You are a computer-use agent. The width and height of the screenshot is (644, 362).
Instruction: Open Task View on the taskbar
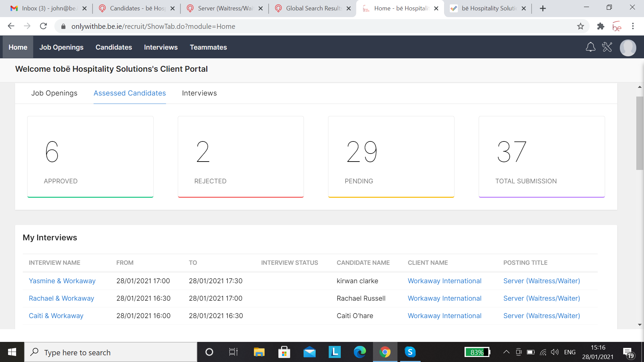point(233,352)
